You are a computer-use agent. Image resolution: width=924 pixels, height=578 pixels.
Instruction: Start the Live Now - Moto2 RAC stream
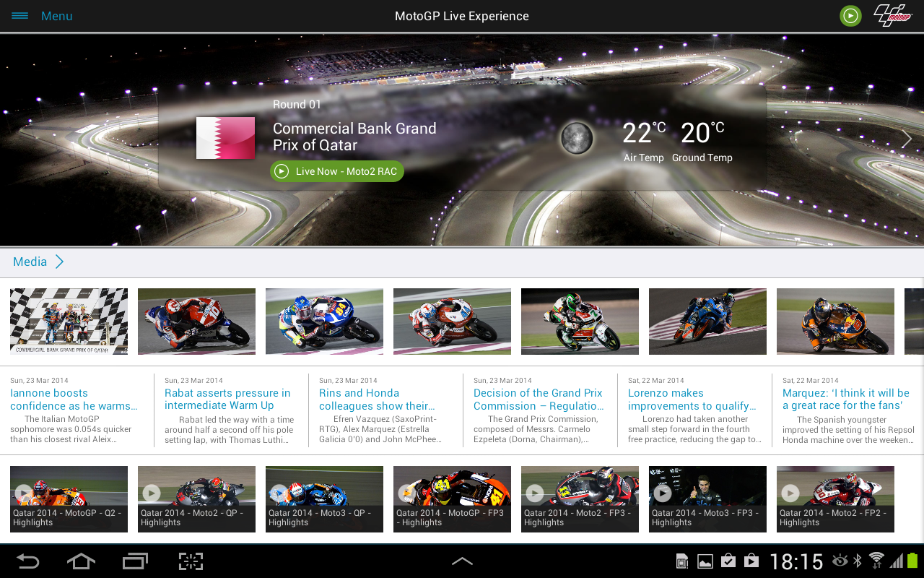tap(337, 171)
